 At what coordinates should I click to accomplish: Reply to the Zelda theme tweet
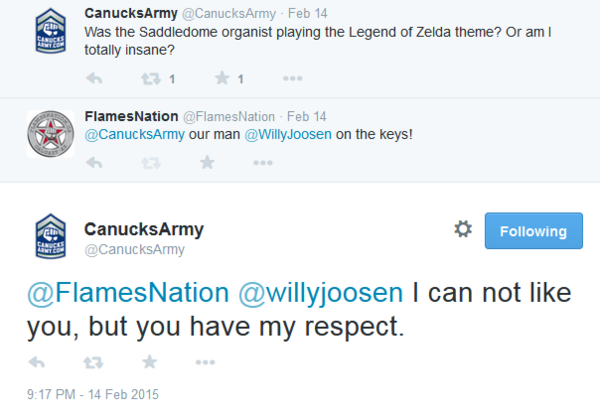click(x=94, y=78)
